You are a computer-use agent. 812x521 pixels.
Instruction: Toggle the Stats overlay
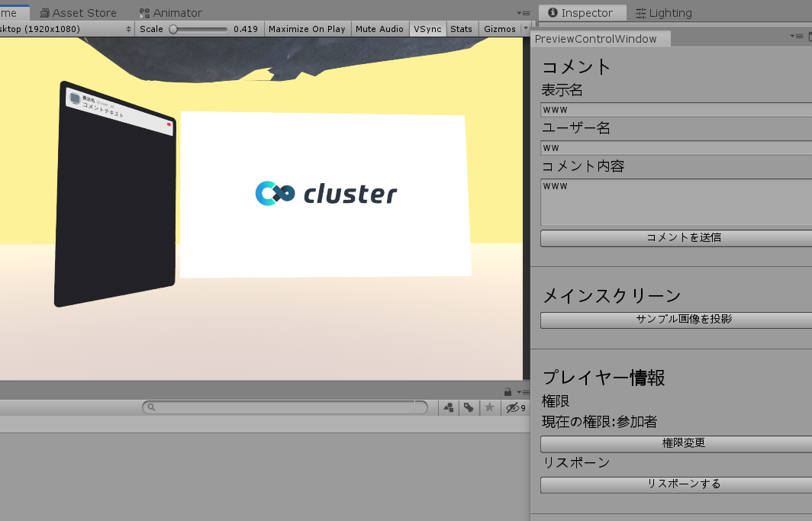pos(462,29)
